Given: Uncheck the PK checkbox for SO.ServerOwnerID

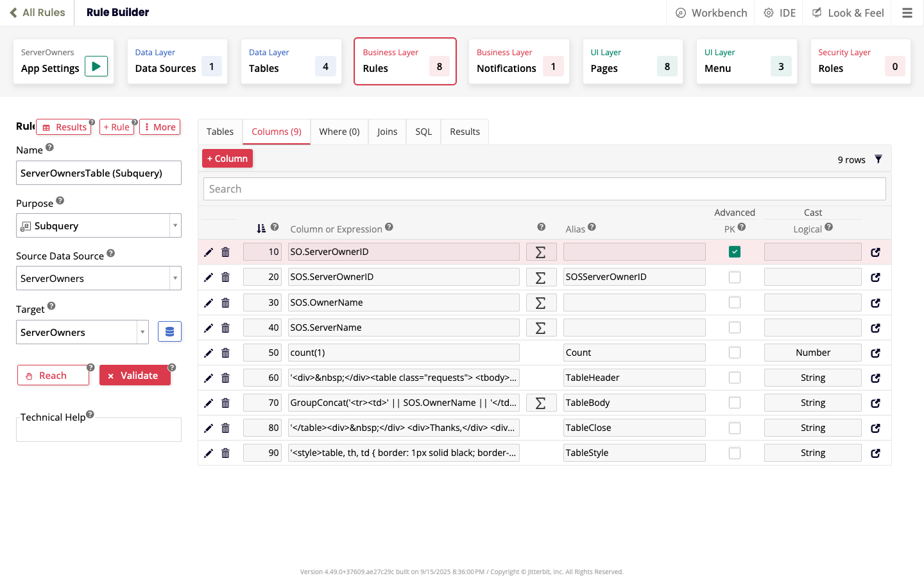Looking at the screenshot, I should coord(735,252).
